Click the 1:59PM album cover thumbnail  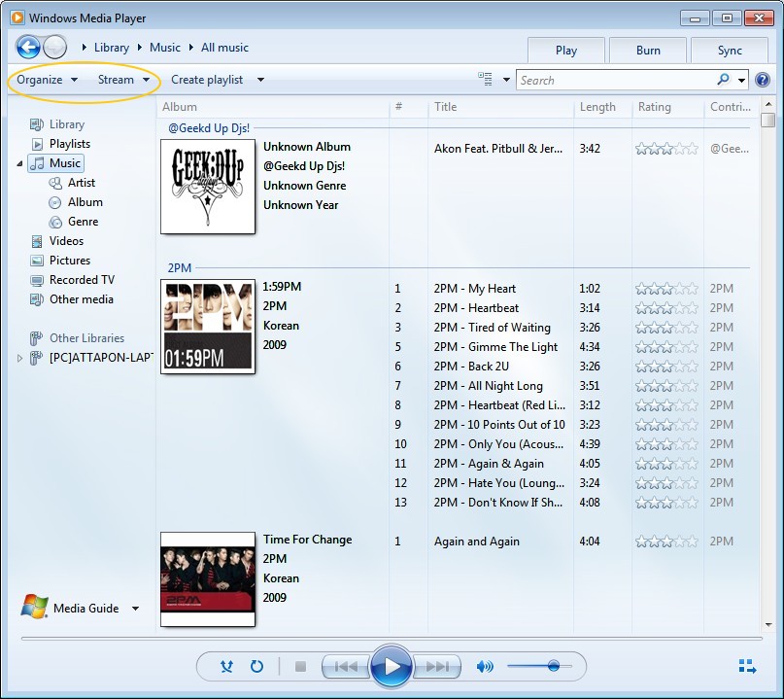pyautogui.click(x=208, y=327)
